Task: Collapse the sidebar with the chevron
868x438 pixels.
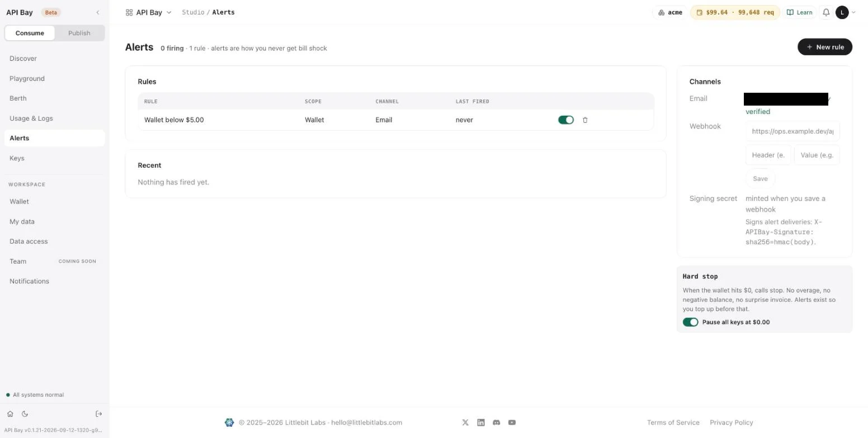Action: coord(98,12)
